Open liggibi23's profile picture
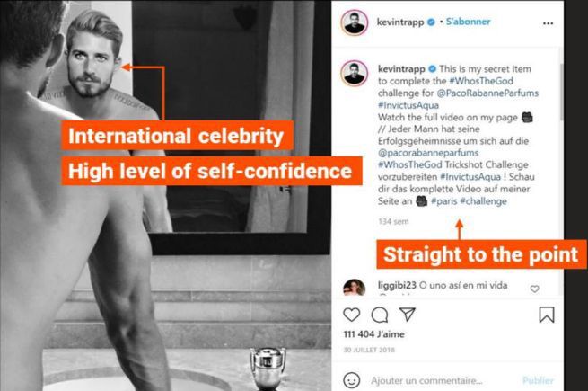 [354, 288]
